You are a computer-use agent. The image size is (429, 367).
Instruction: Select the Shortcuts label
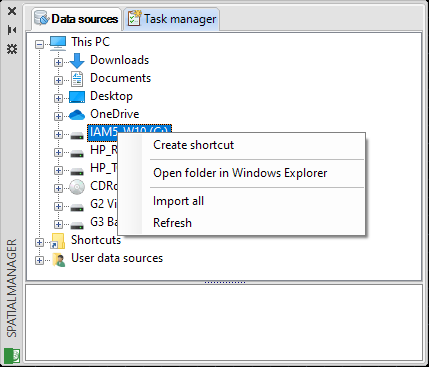(96, 240)
